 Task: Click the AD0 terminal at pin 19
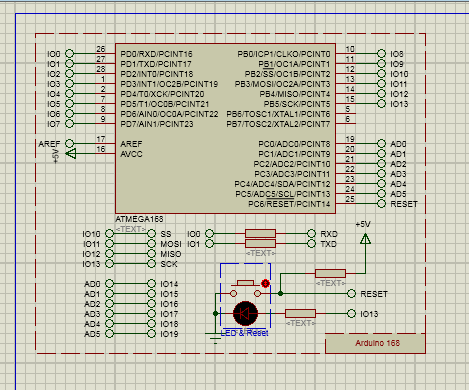pyautogui.click(x=381, y=144)
